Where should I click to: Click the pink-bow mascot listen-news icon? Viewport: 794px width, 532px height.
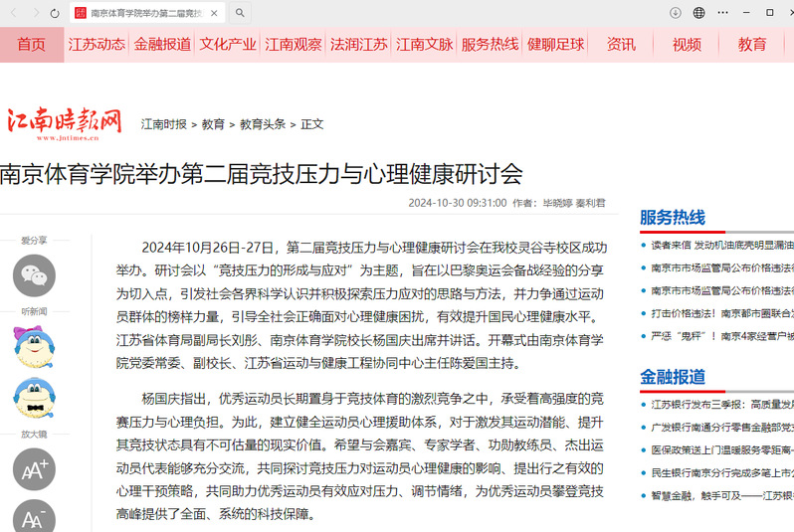click(x=34, y=346)
